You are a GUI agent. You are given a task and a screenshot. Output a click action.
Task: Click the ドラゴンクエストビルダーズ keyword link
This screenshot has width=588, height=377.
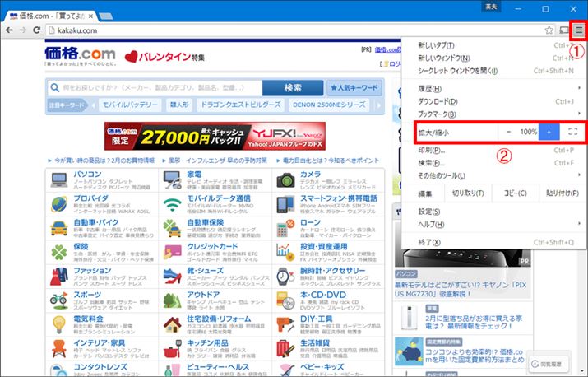pos(241,105)
